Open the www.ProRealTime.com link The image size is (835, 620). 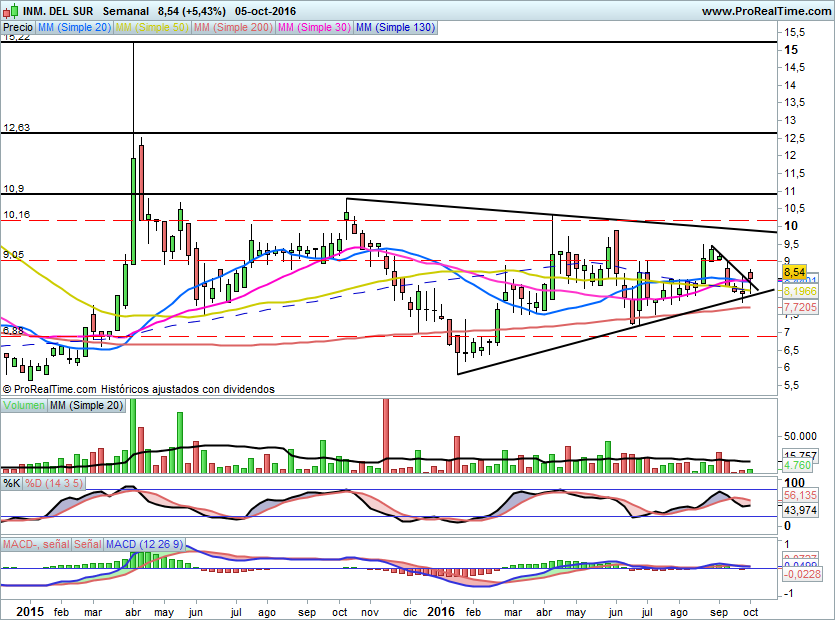(765, 10)
